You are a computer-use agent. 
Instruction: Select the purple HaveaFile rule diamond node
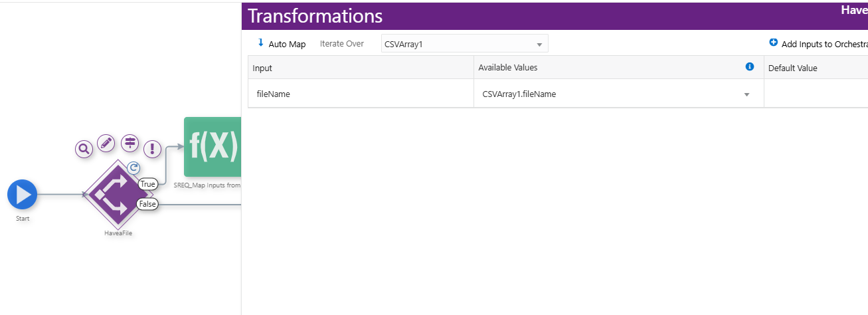118,194
